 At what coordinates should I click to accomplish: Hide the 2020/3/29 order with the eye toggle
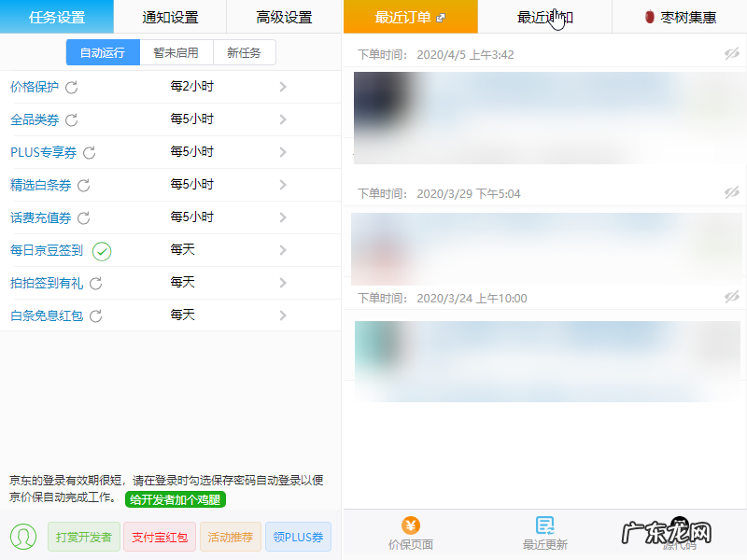732,193
